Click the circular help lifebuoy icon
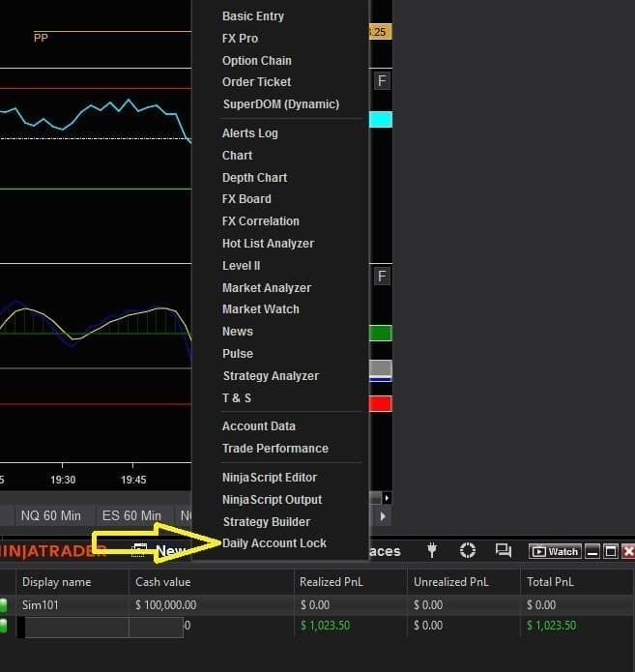 [468, 551]
